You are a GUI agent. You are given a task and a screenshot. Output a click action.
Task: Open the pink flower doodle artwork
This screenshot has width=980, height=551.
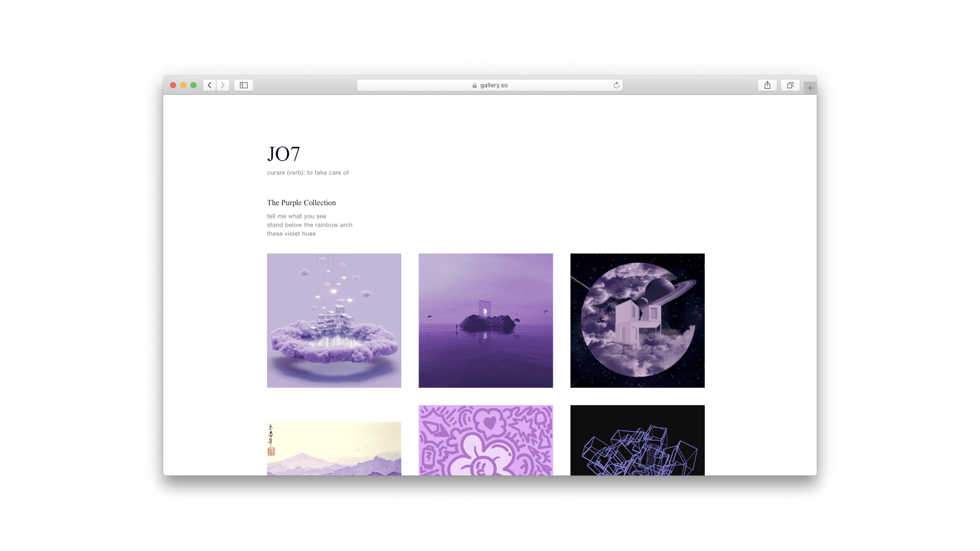coord(485,440)
